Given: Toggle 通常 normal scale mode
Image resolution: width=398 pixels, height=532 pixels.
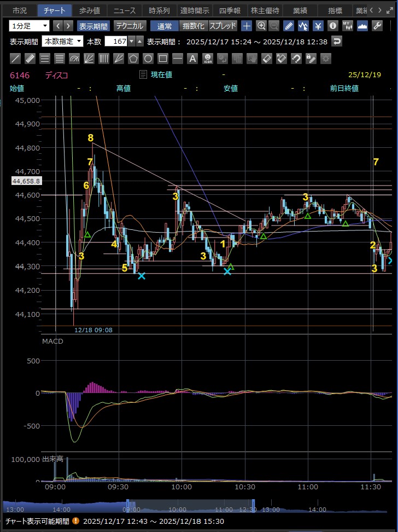Looking at the screenshot, I should tap(165, 26).
